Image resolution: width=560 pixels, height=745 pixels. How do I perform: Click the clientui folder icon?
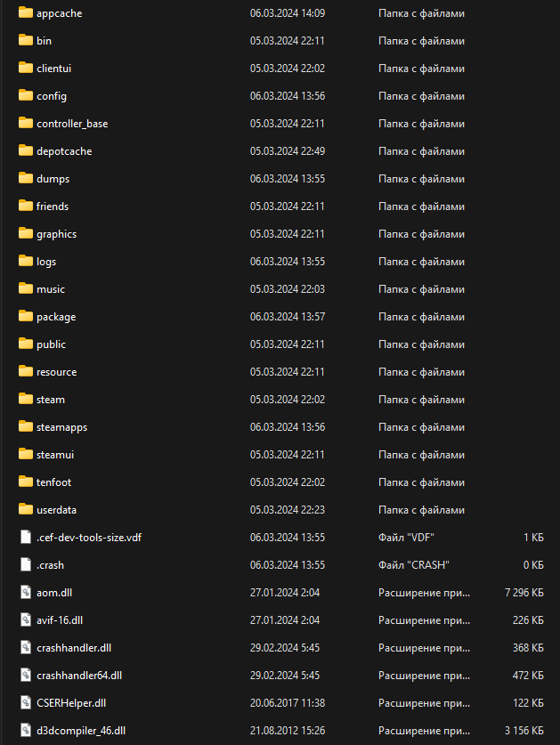[26, 68]
